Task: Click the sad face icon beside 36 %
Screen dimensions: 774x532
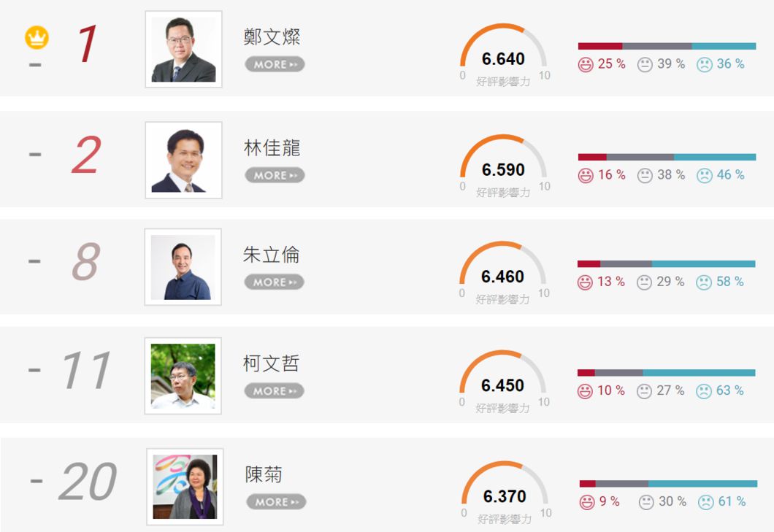Action: [x=705, y=65]
